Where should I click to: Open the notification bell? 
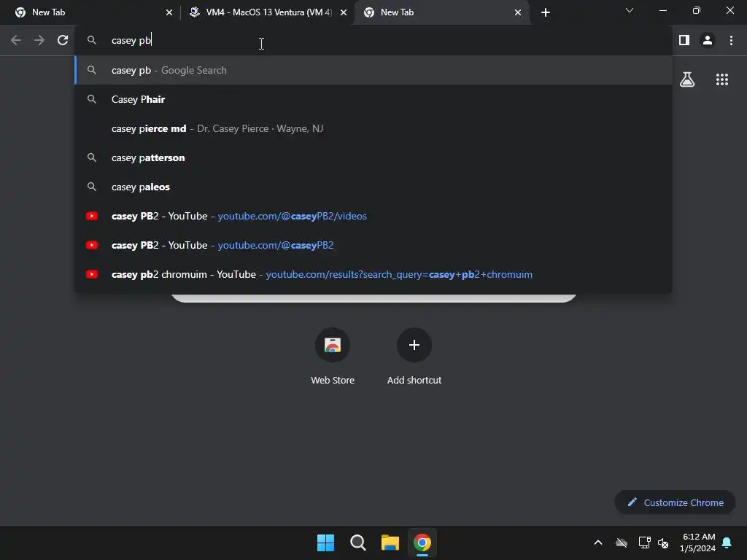pos(727,542)
